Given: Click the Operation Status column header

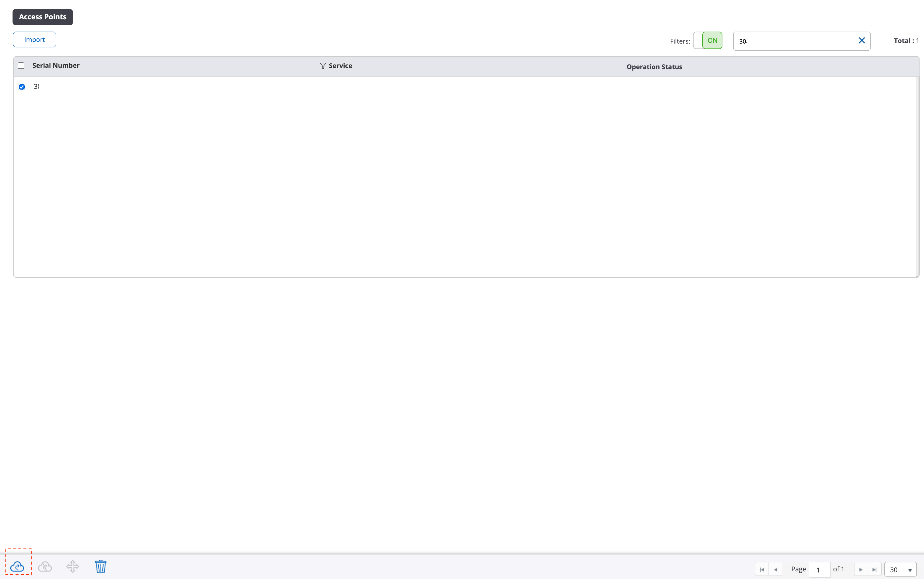Looking at the screenshot, I should (654, 66).
